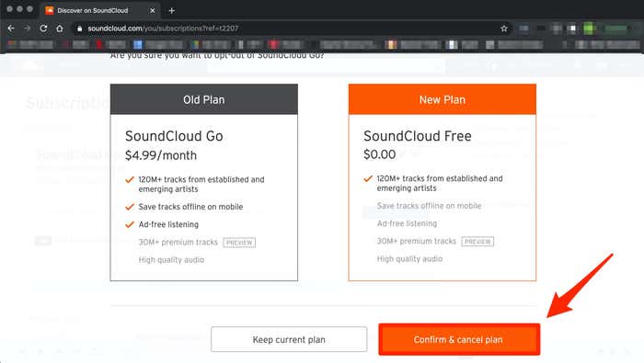Click the Confirm & cancel plan button
The image size is (644, 363).
(459, 339)
